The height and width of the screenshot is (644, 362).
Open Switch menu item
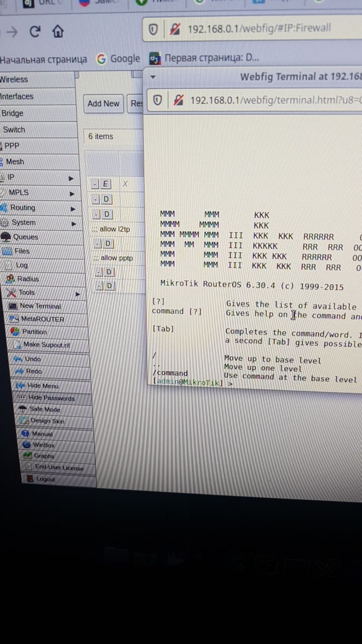pos(39,129)
